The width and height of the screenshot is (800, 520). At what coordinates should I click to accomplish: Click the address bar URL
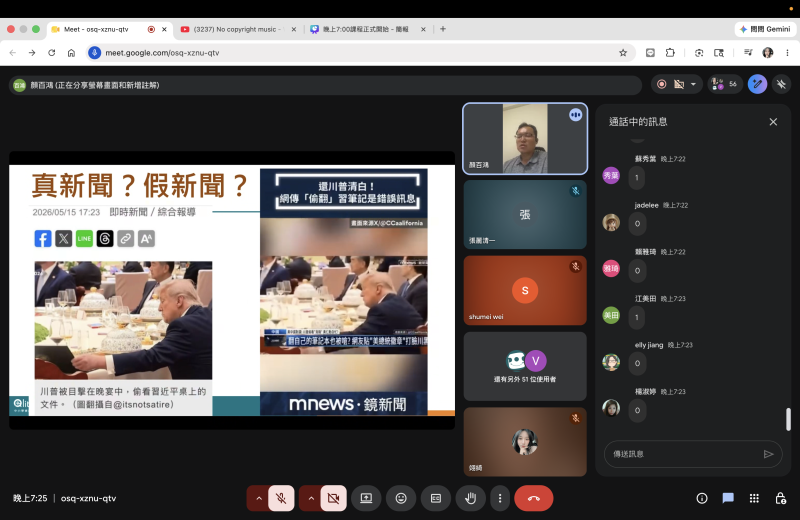(x=162, y=53)
